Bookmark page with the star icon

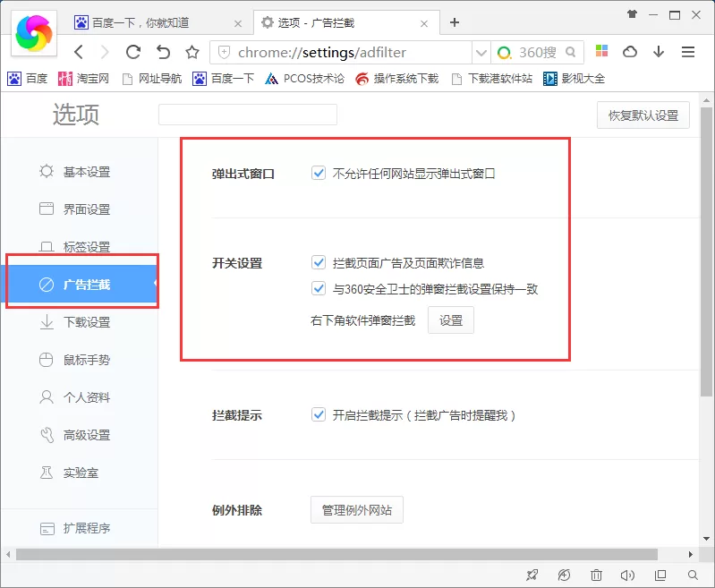coord(192,52)
